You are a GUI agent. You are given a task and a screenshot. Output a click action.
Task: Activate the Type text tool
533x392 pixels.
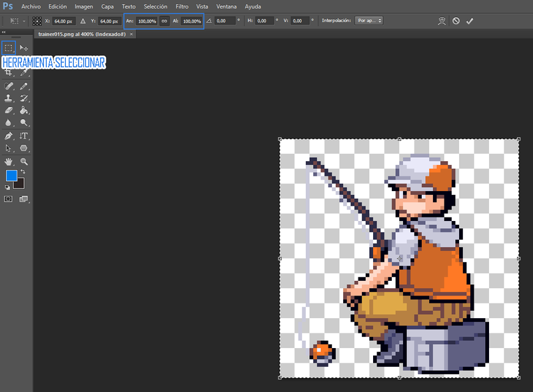tap(24, 136)
